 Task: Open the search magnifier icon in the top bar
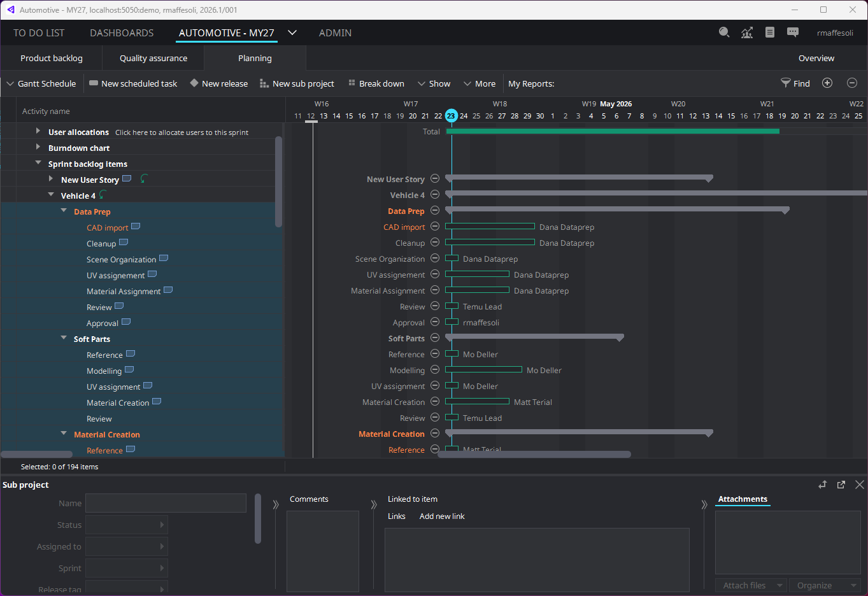coord(724,32)
